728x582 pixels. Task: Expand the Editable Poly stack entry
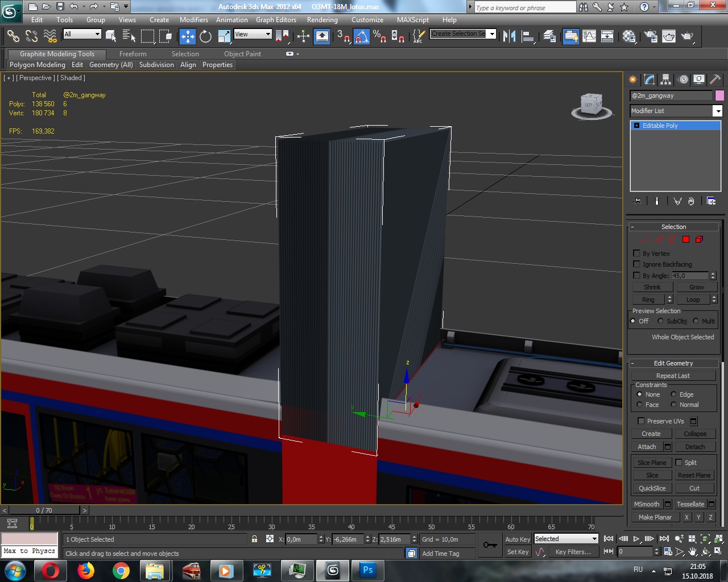(636, 126)
